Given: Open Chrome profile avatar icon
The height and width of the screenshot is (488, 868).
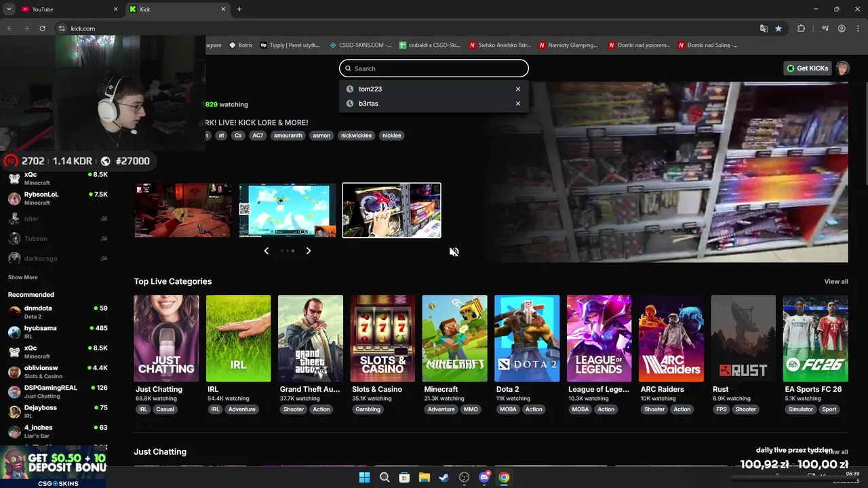Looking at the screenshot, I should pyautogui.click(x=842, y=28).
